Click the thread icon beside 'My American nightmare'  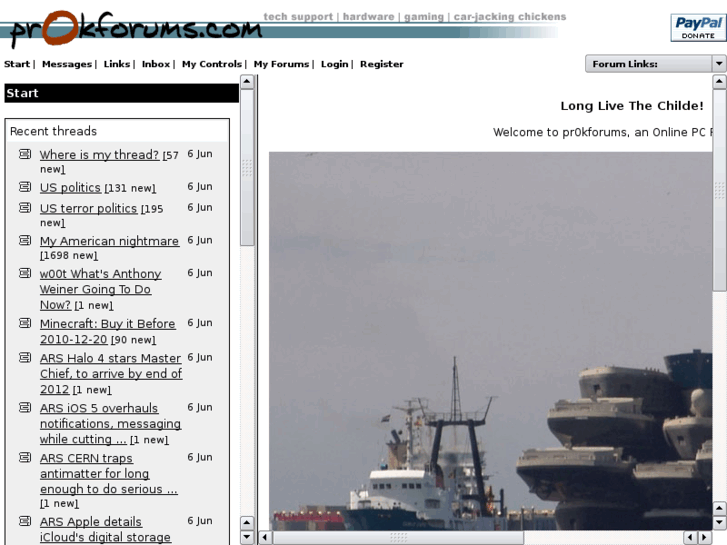pos(25,240)
